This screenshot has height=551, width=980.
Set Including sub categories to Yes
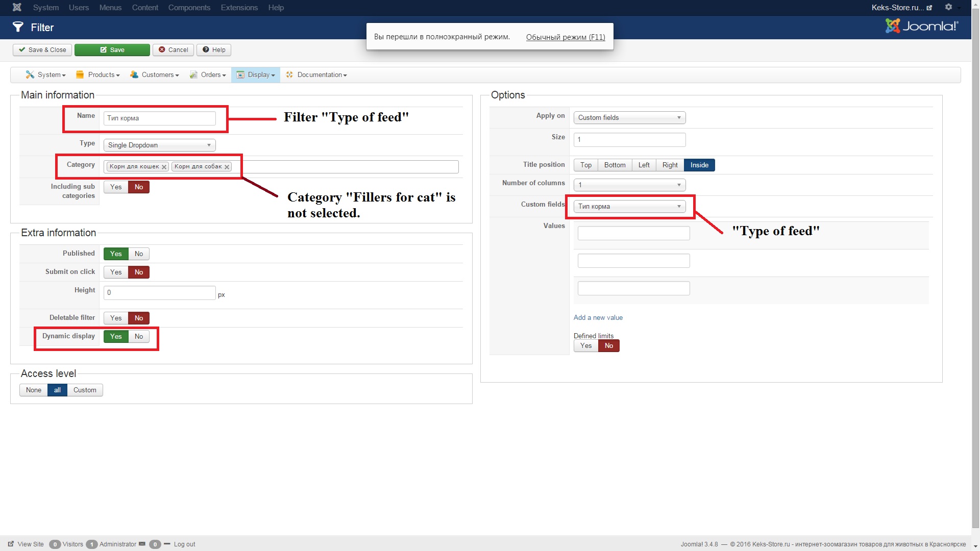pos(116,187)
